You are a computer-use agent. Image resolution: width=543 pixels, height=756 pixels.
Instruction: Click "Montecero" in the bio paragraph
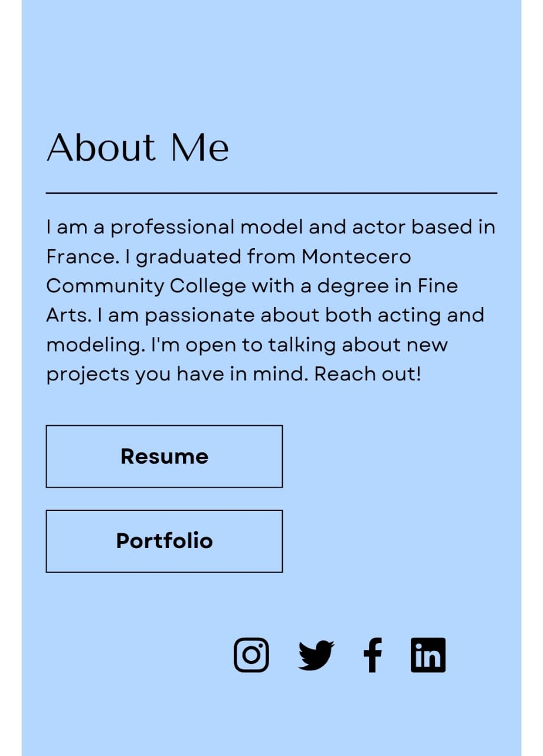click(356, 257)
